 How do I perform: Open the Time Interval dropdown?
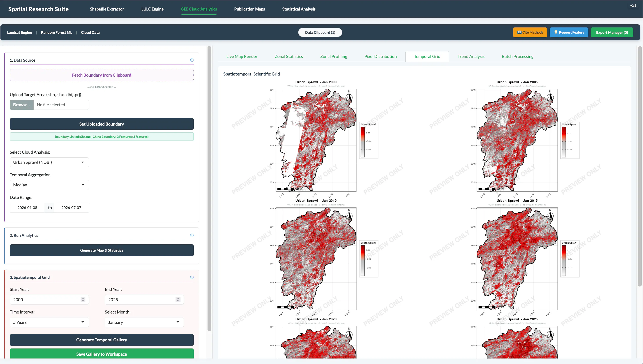pyautogui.click(x=49, y=322)
